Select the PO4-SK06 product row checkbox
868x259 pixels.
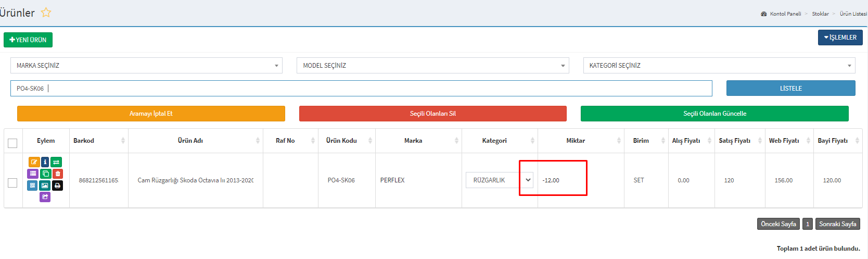(x=12, y=183)
